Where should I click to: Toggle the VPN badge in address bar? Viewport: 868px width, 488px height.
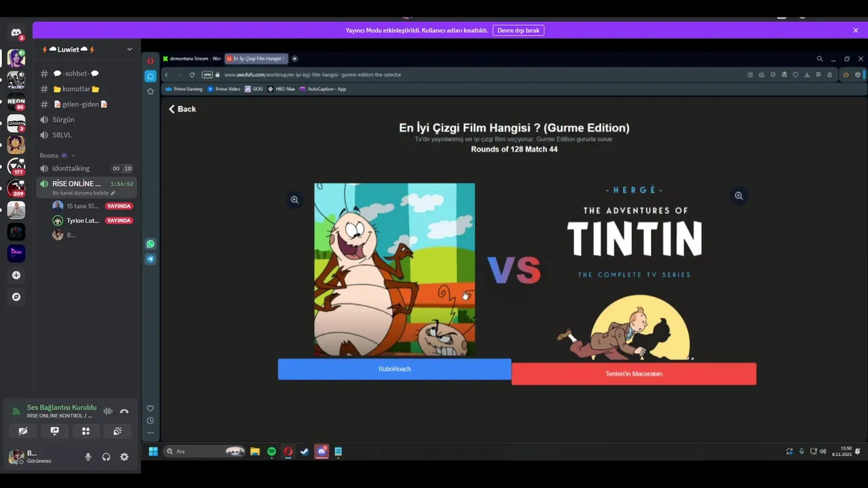(208, 75)
